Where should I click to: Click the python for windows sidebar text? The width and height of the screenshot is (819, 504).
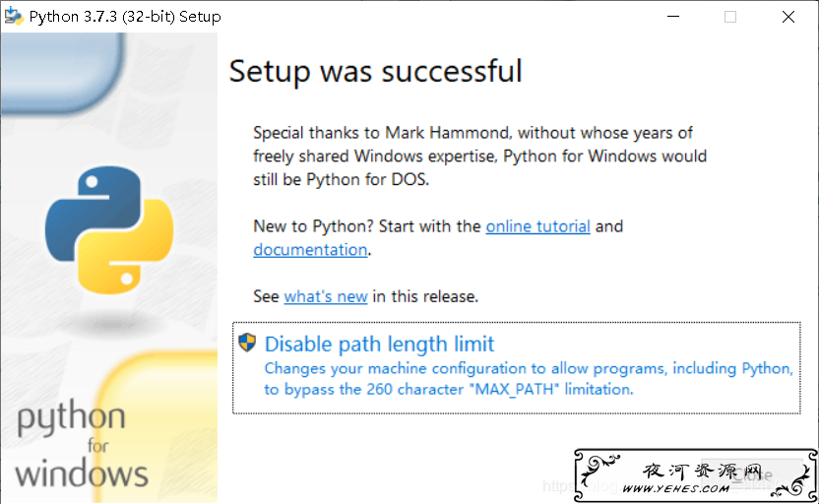82,445
